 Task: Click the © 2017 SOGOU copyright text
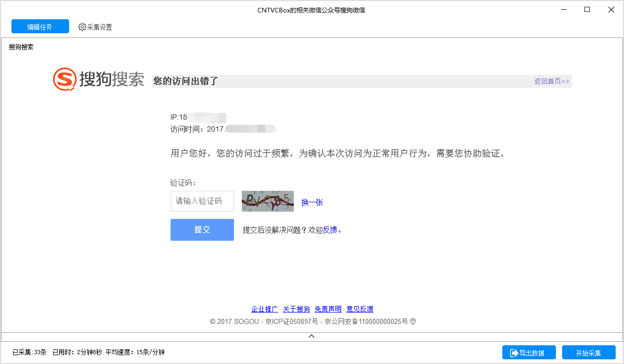(x=234, y=321)
